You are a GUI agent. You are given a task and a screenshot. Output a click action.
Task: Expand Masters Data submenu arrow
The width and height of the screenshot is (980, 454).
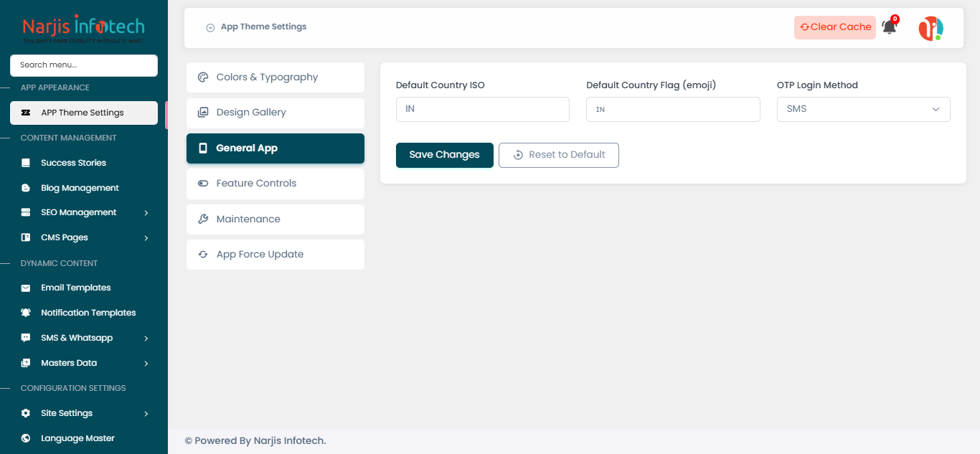(x=146, y=364)
